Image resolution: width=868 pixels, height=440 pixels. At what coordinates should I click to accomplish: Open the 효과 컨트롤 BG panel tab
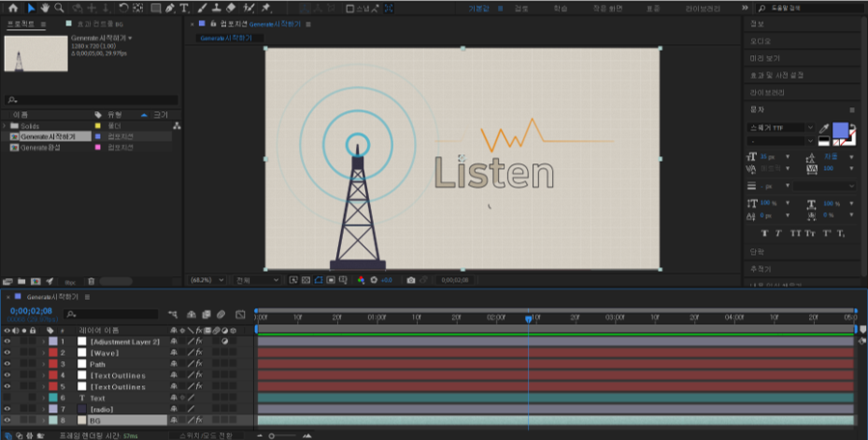[99, 24]
